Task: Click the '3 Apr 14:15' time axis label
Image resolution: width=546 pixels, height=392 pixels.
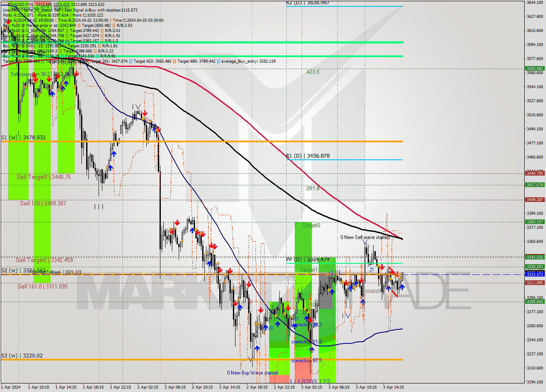Action: (394, 387)
